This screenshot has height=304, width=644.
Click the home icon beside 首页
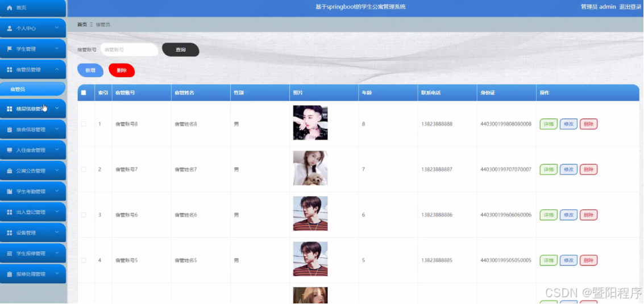[10, 8]
